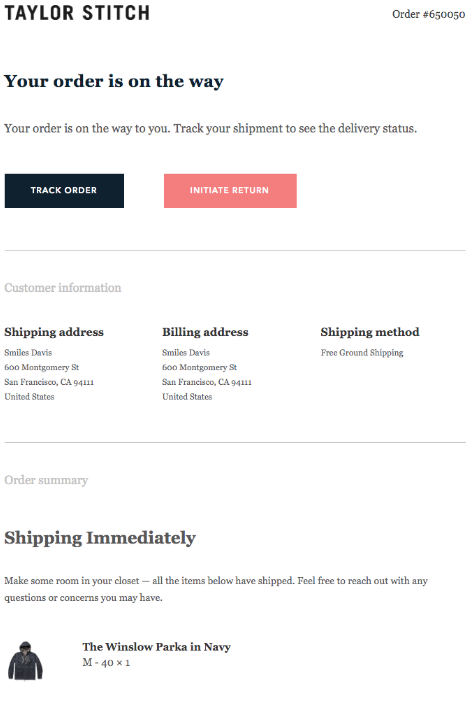The image size is (469, 714).
Task: Click the Winslow Parka product thumbnail
Action: pos(25,661)
